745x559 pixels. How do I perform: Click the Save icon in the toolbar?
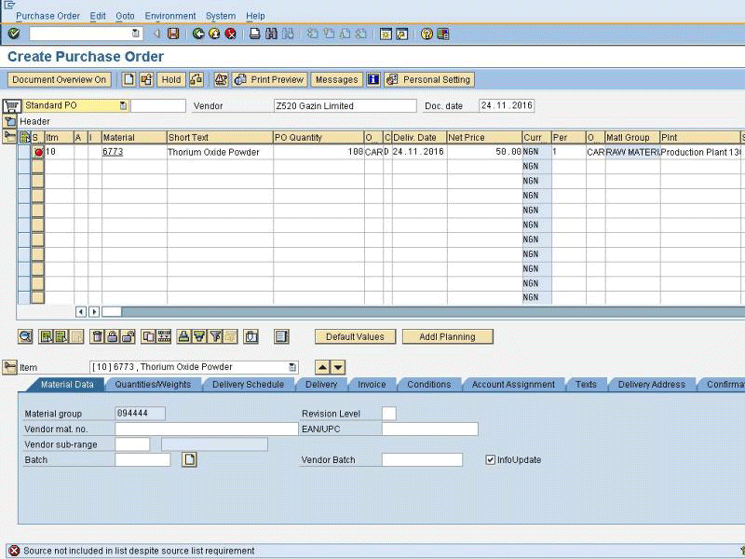(x=173, y=34)
